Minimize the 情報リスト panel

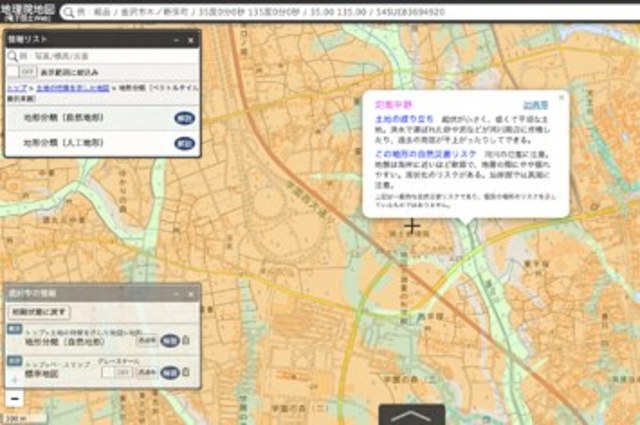coord(176,40)
